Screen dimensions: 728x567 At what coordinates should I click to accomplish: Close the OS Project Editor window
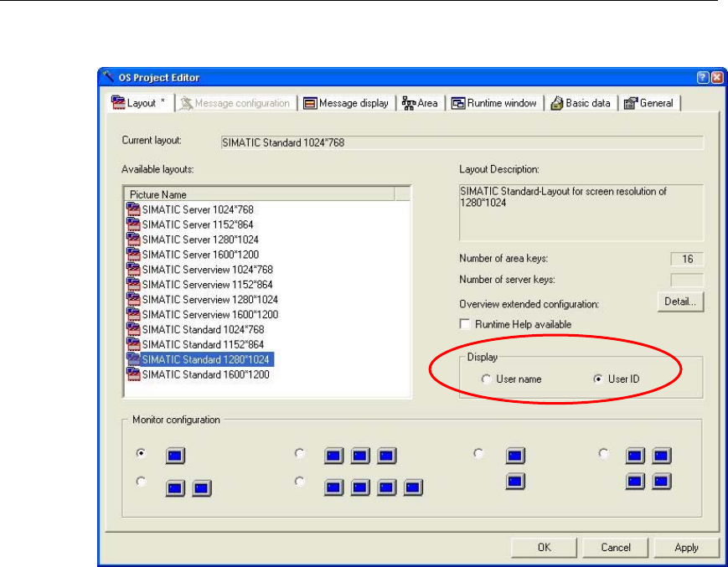point(717,78)
